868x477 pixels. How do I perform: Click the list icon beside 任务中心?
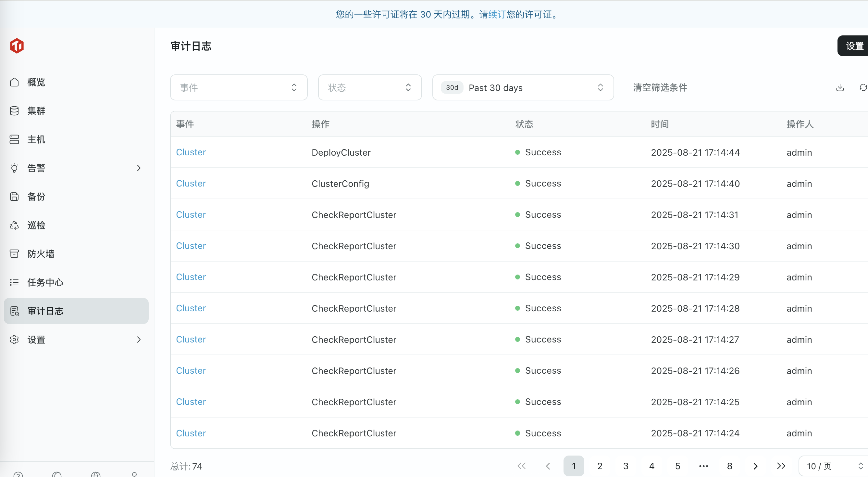coord(14,282)
